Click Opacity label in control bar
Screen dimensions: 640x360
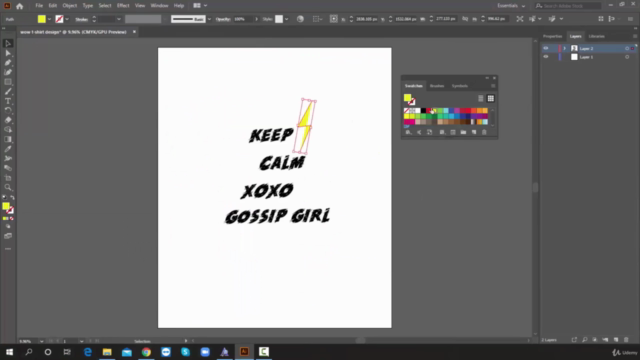(x=223, y=19)
